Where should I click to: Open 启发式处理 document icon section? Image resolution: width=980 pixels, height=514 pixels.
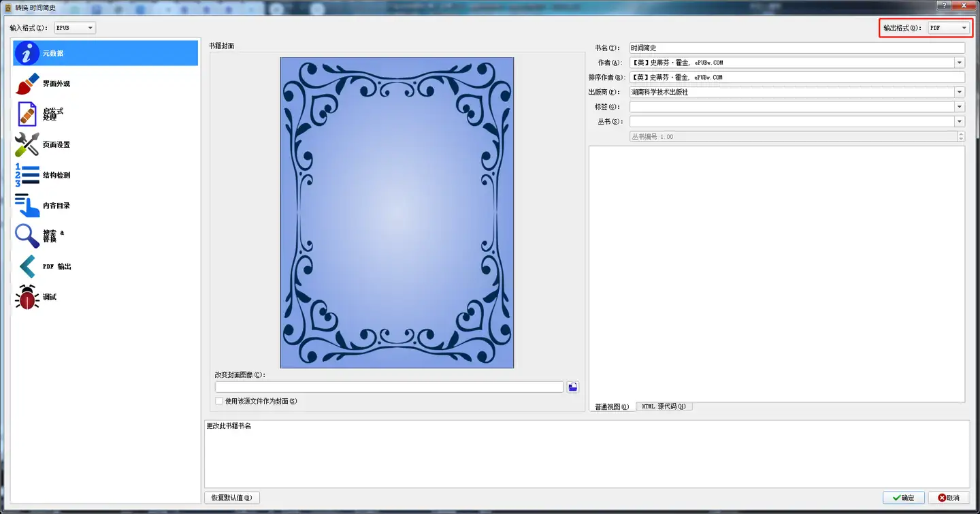pyautogui.click(x=27, y=114)
